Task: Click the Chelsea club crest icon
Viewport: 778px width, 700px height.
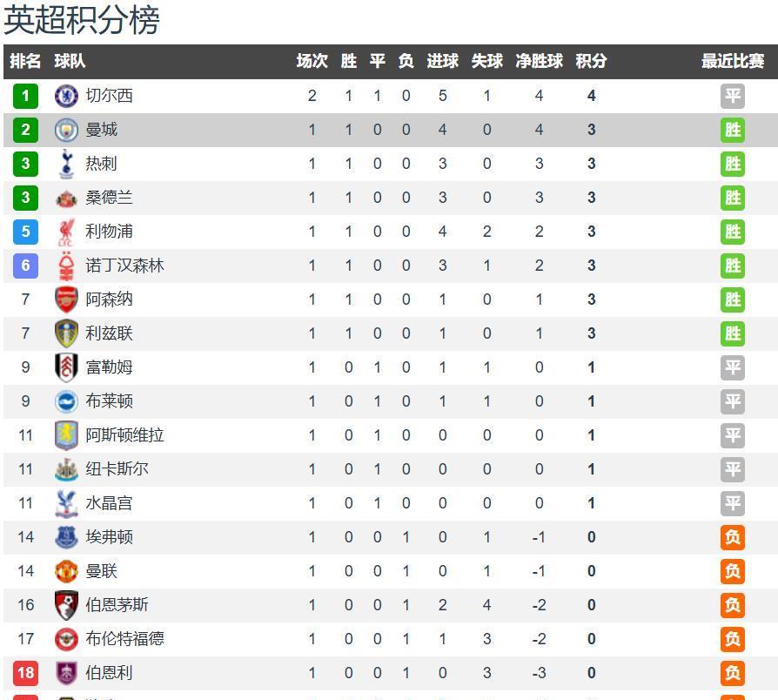Action: coord(67,96)
